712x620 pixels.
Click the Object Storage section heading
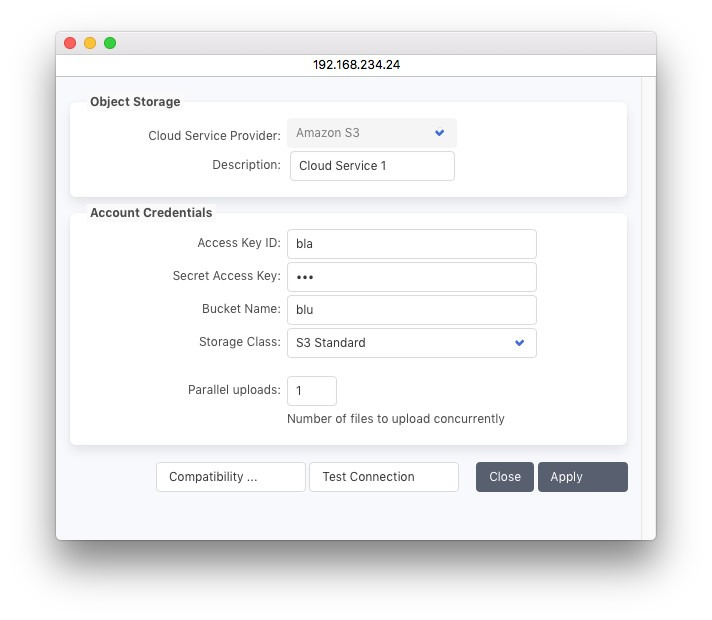135,102
